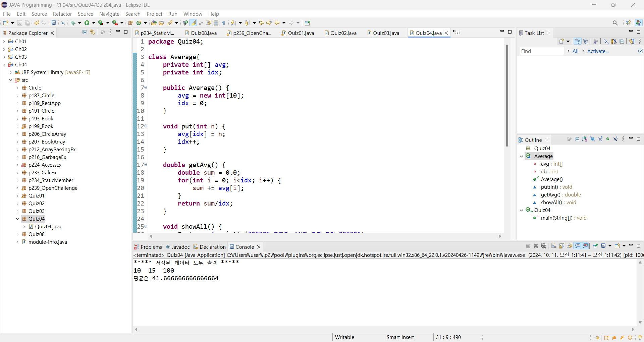
Task: Toggle the Scheduled presentation in Task List
Action: [585, 41]
